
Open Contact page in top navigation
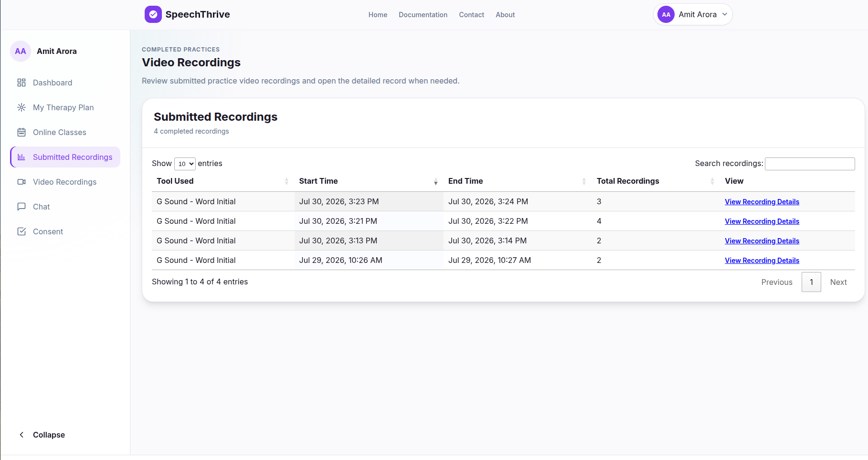(471, 15)
